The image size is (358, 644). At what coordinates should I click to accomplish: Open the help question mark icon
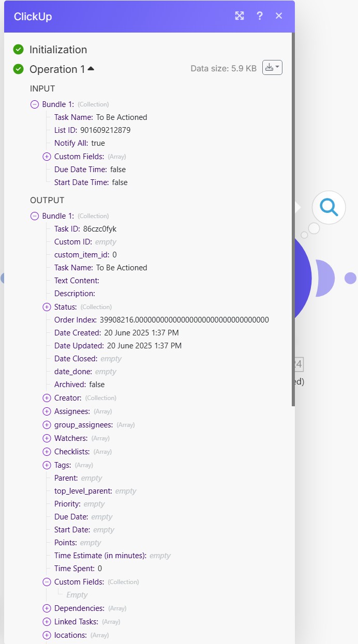click(x=260, y=16)
